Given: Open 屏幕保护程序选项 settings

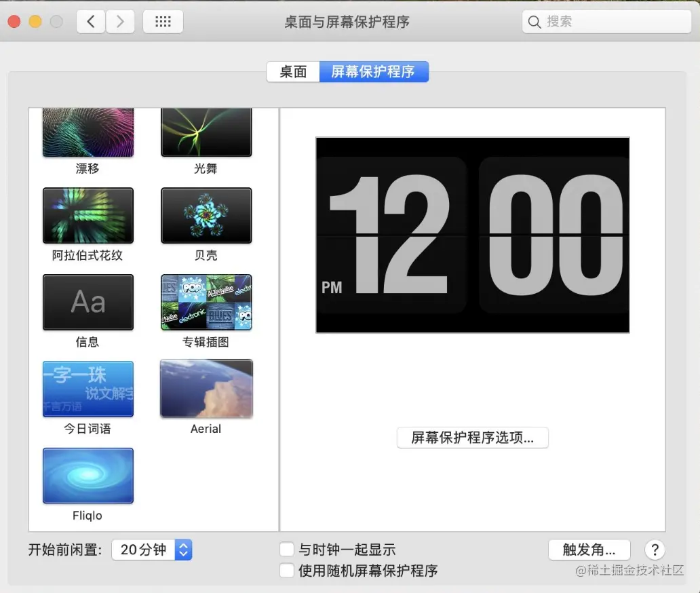Looking at the screenshot, I should click(x=472, y=438).
